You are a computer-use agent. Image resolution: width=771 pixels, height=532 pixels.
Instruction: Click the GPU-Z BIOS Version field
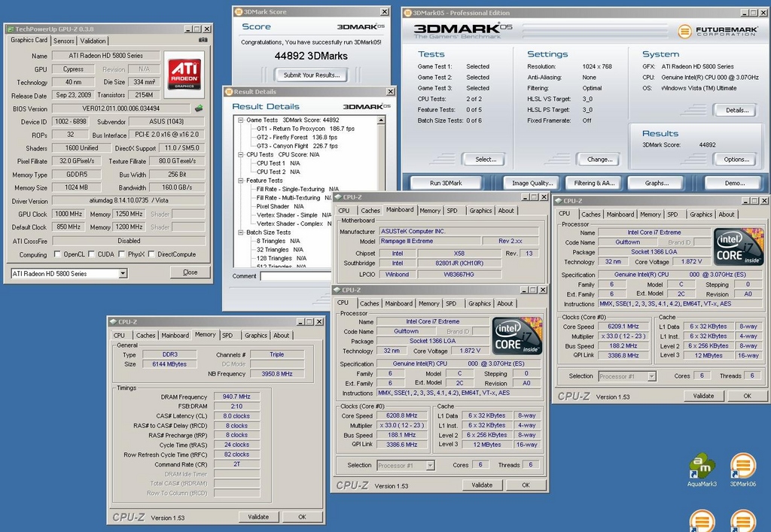click(121, 108)
